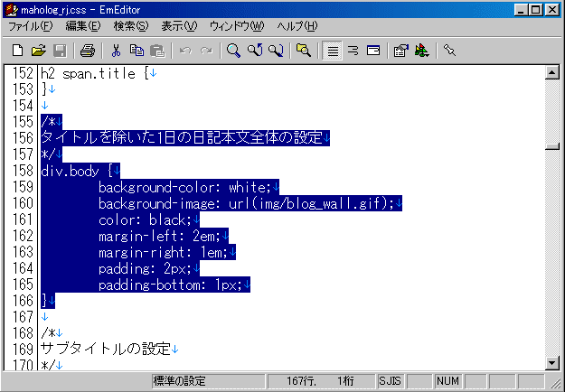Open the 表示(V) menu
Screen dimensions: 565x392
pos(180,26)
